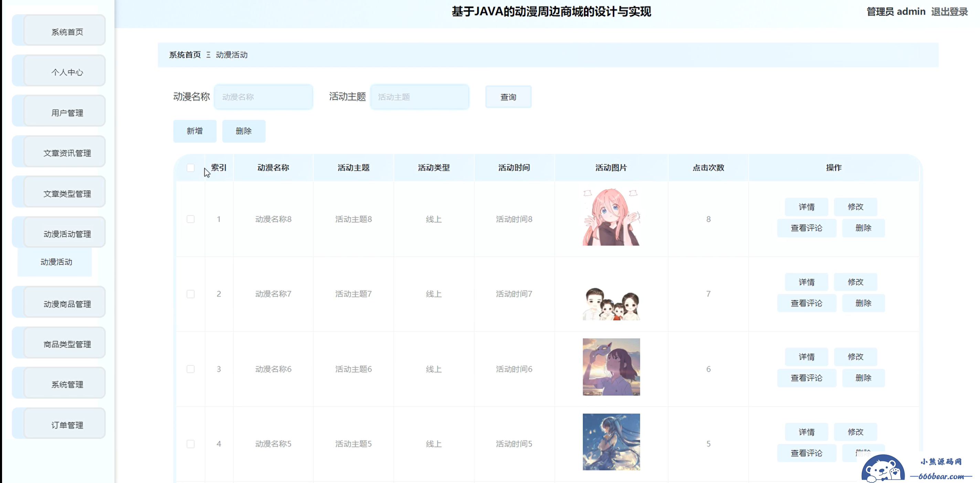980x483 pixels.
Task: Click the 活动时间7 cell
Action: [x=514, y=294]
